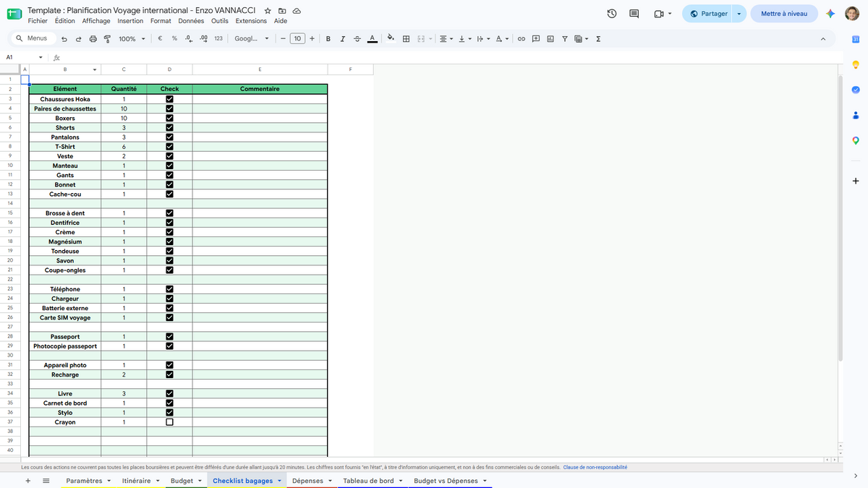Toggle bold formatting
Image resolution: width=868 pixels, height=488 pixels.
click(x=328, y=38)
